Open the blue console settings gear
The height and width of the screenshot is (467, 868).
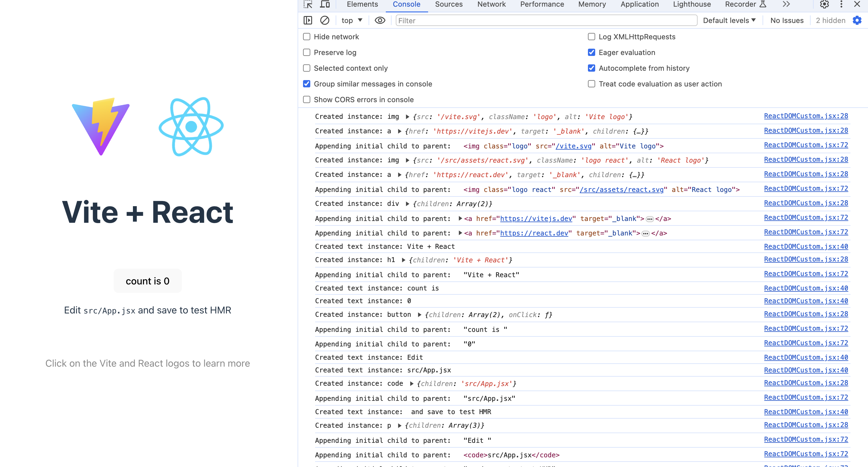tap(857, 20)
